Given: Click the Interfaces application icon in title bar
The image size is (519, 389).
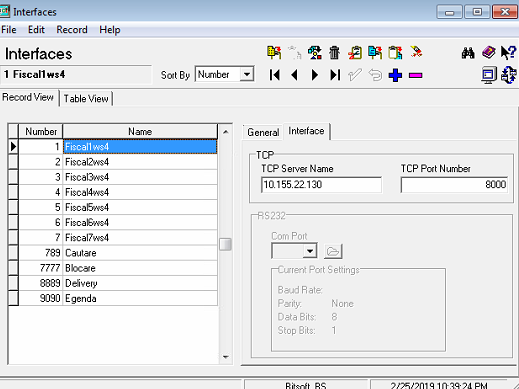Looking at the screenshot, I should pyautogui.click(x=5, y=12).
